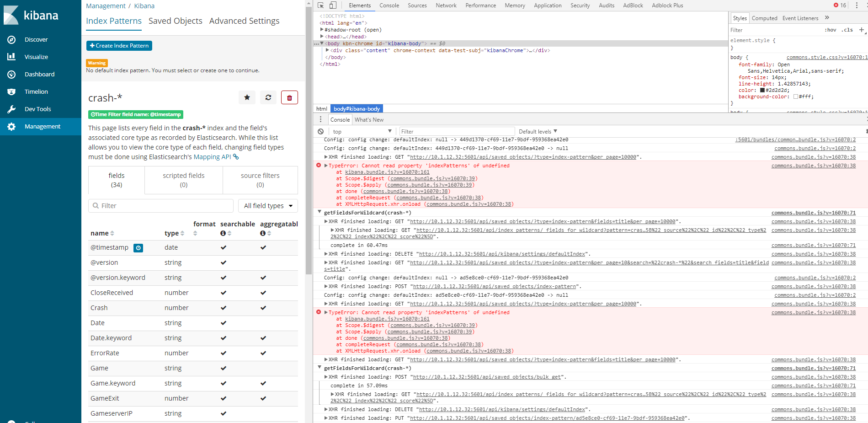This screenshot has height=423, width=868.
Task: Switch to the Sources tab in DevTools
Action: click(417, 5)
